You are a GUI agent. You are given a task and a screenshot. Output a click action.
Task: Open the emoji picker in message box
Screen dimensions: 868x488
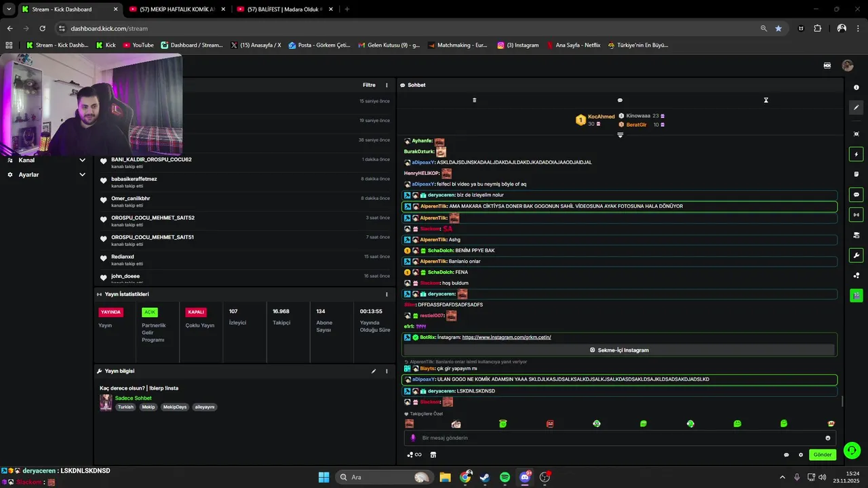pyautogui.click(x=828, y=438)
